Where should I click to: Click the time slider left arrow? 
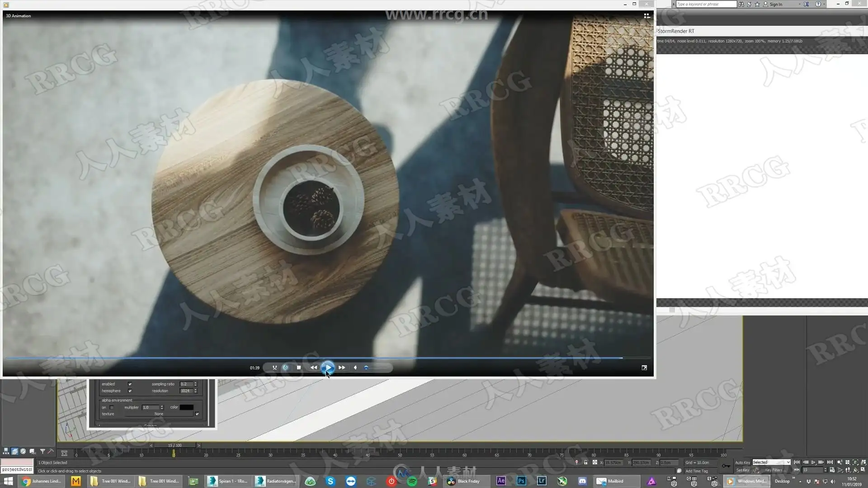click(x=151, y=445)
